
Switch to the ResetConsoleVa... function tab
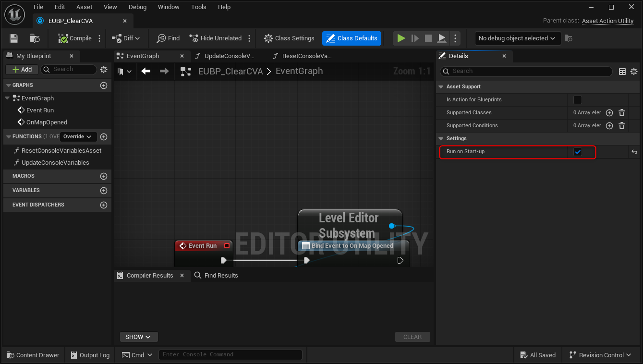[306, 56]
